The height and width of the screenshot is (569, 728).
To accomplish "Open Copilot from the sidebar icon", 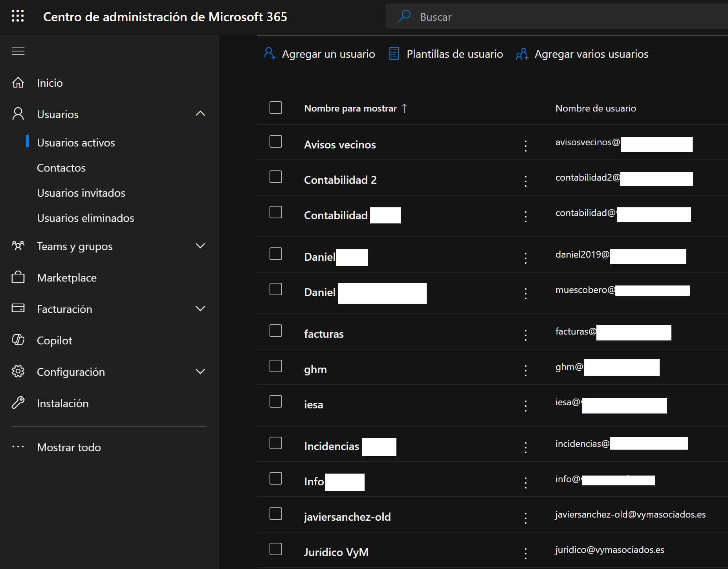I will pos(18,340).
